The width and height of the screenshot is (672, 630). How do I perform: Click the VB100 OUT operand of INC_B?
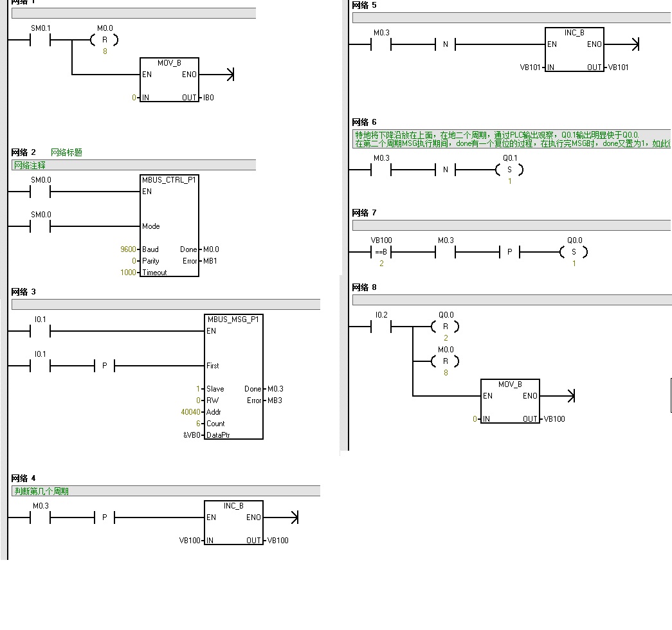tap(278, 541)
